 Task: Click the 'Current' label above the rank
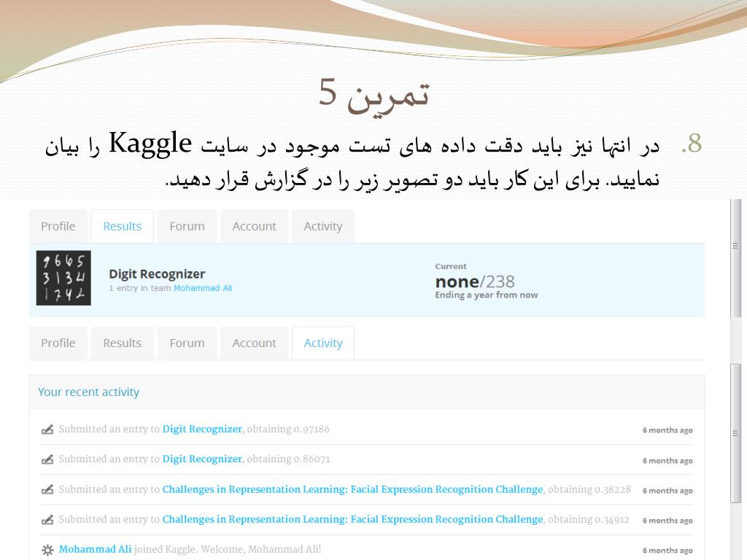tap(451, 266)
